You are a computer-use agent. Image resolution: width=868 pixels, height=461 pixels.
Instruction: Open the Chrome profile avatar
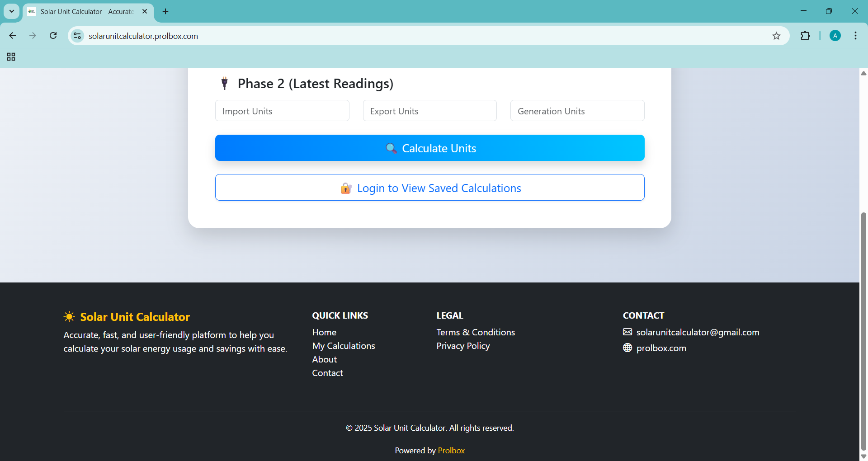(835, 36)
